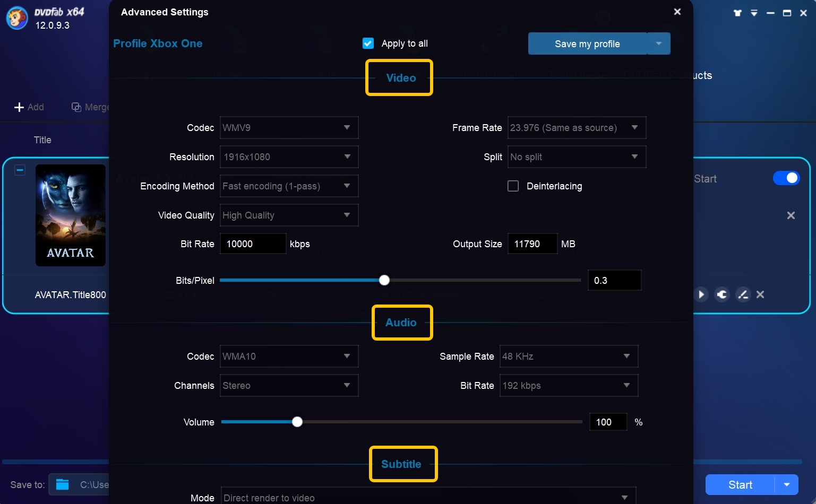
Task: Expand the Start button arrow menu
Action: [787, 485]
